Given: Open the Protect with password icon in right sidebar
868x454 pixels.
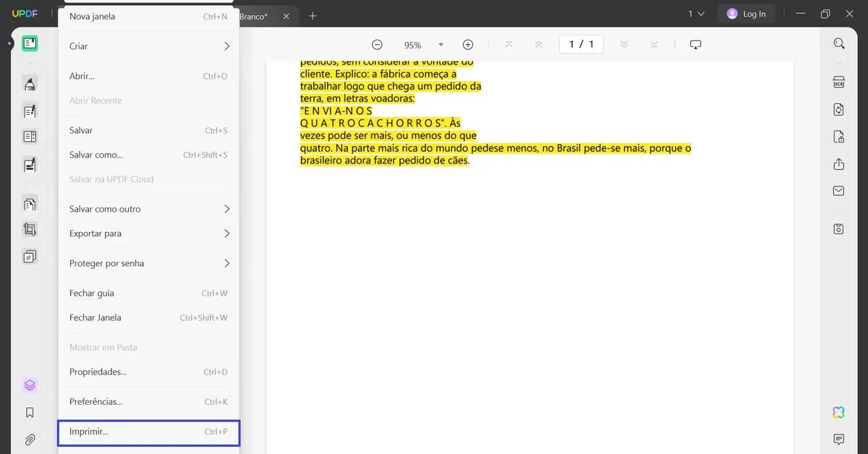Looking at the screenshot, I should coord(839,137).
